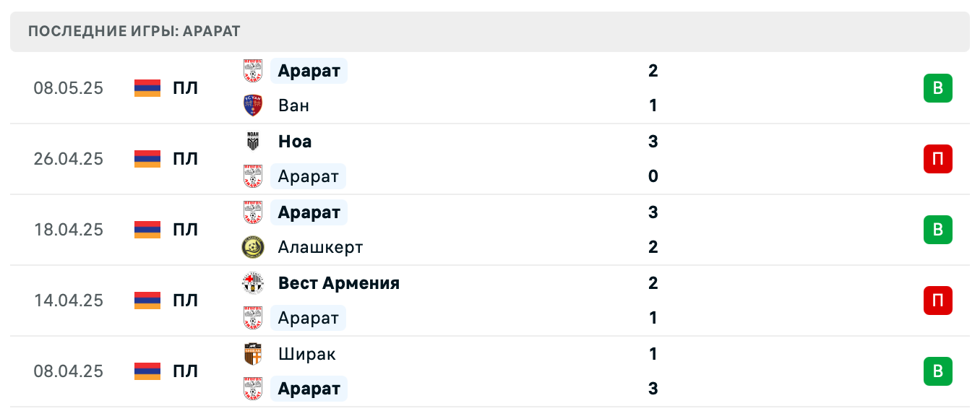Click the Ноа club logo
This screenshot has width=980, height=419.
click(252, 142)
